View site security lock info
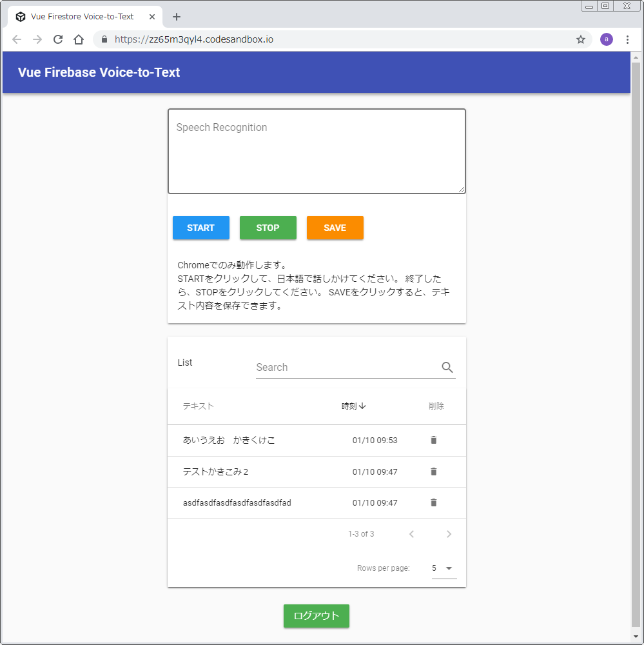 click(104, 39)
